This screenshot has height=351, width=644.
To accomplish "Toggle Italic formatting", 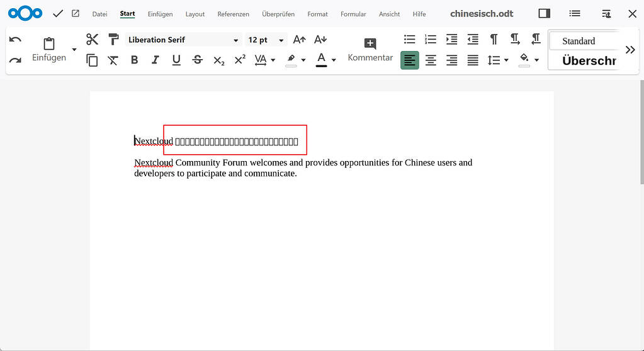I will 155,60.
